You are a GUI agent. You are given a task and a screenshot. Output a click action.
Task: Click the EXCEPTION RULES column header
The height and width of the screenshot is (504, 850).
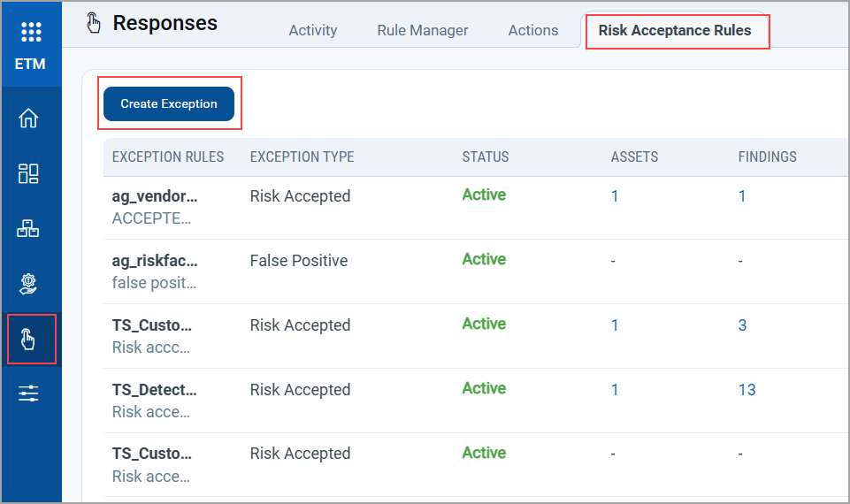coord(167,157)
